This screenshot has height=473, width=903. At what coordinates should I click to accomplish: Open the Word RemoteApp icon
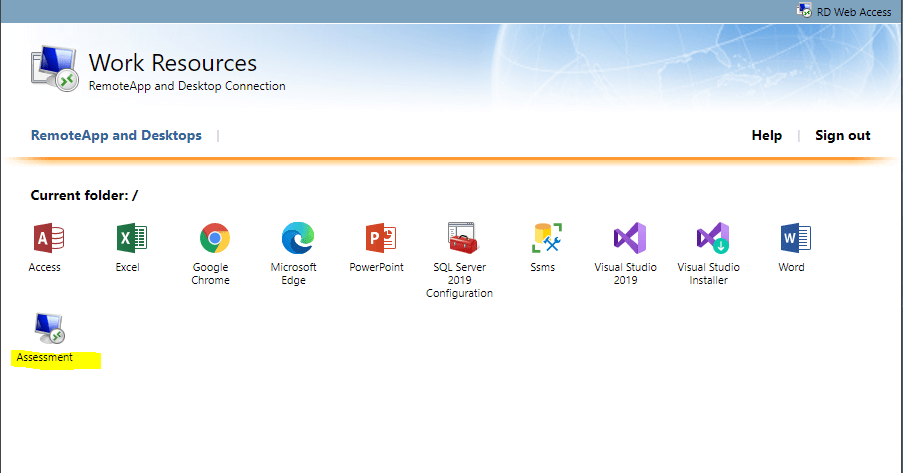[x=796, y=238]
